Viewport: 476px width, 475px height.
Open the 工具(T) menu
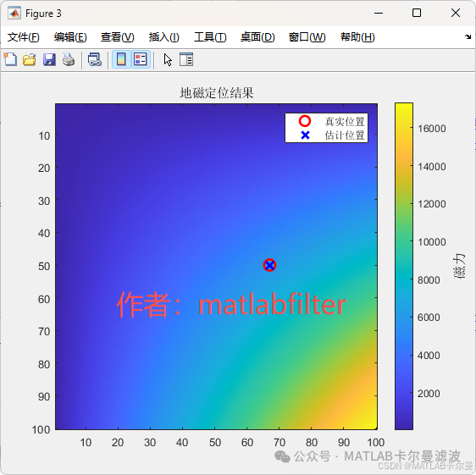tap(210, 37)
